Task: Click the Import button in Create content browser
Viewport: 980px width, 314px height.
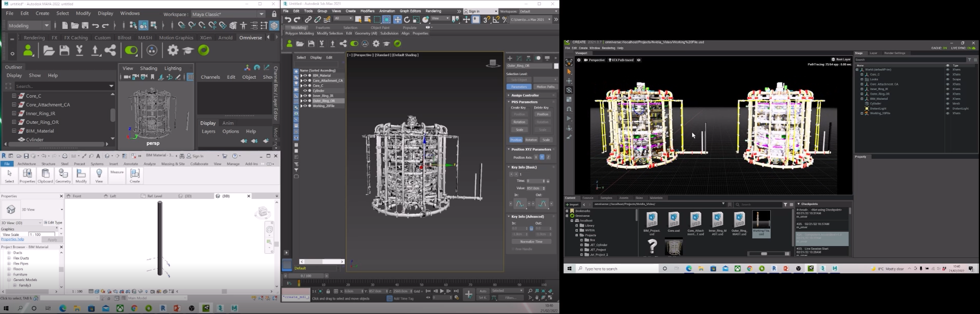Action: tap(572, 204)
